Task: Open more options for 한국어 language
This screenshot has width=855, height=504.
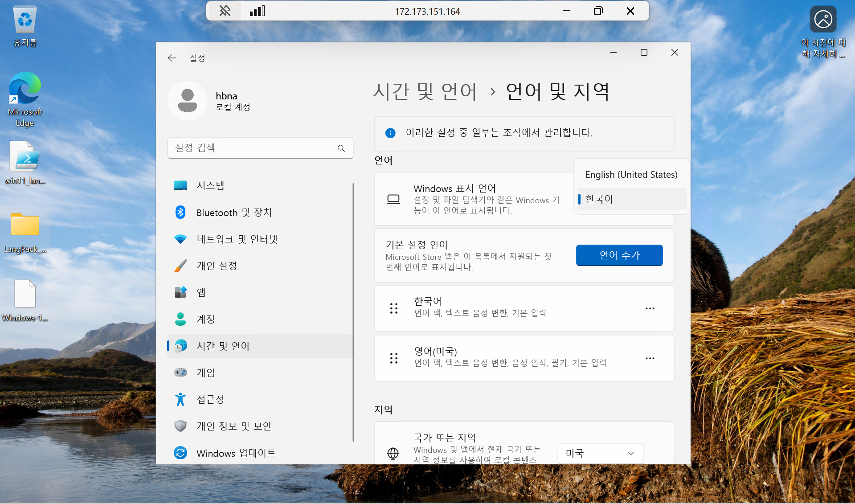Action: pos(650,308)
